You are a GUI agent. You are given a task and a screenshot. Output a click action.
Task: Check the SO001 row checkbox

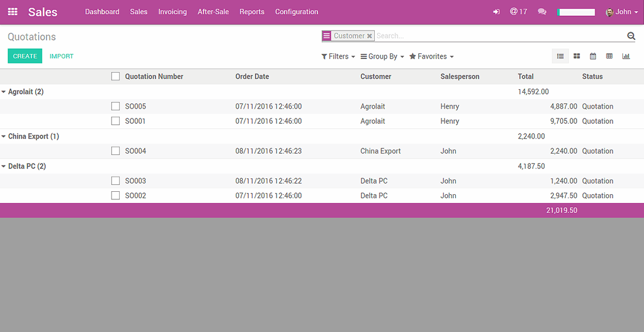(116, 121)
